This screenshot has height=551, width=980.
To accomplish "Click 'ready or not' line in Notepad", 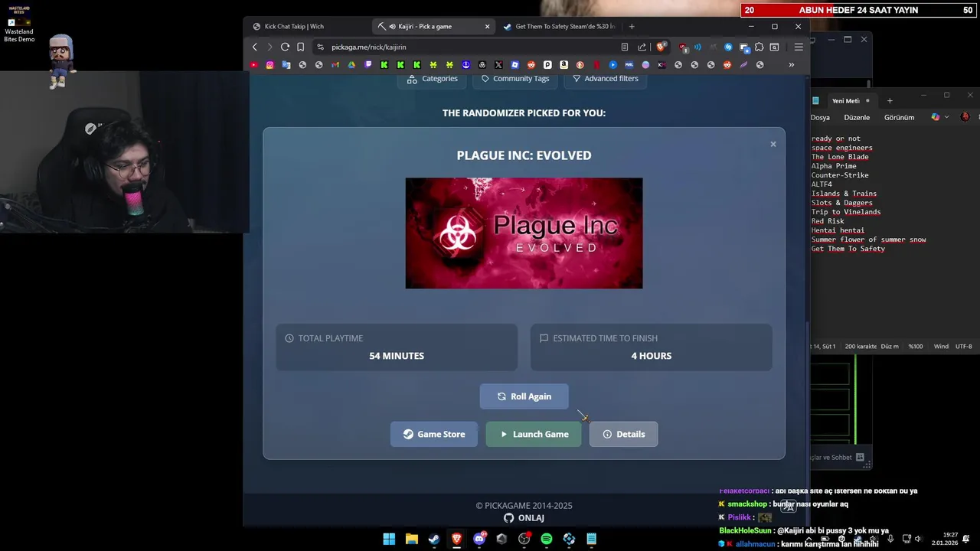I will tap(835, 139).
